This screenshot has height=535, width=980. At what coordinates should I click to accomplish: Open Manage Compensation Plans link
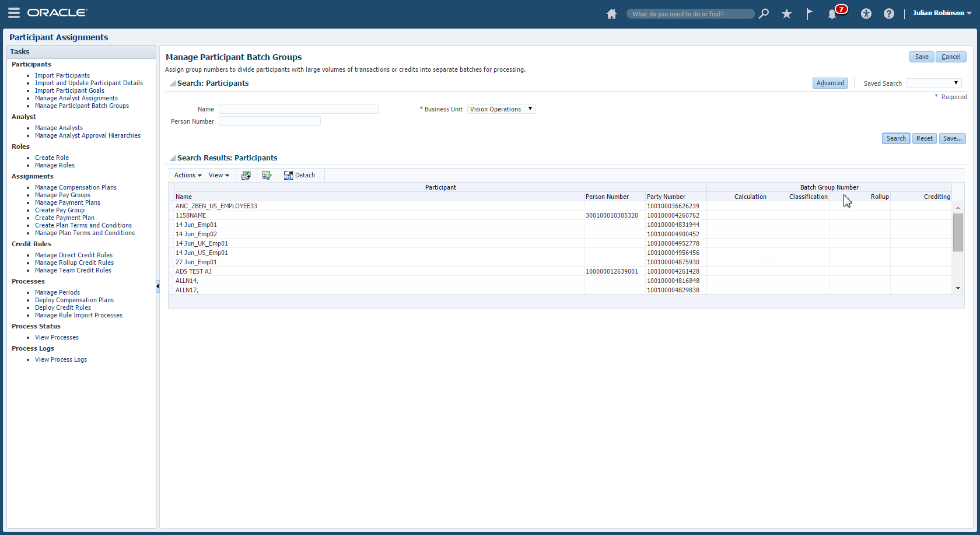click(76, 187)
